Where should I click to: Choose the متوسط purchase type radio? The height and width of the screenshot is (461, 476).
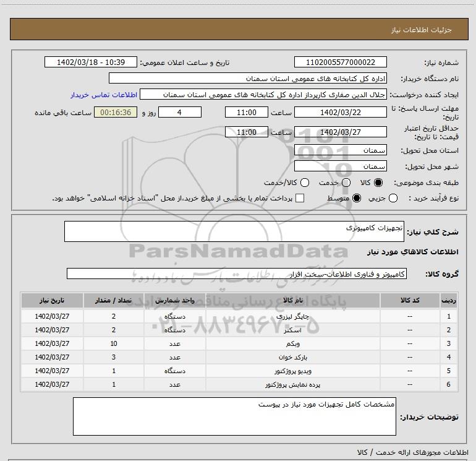click(357, 198)
